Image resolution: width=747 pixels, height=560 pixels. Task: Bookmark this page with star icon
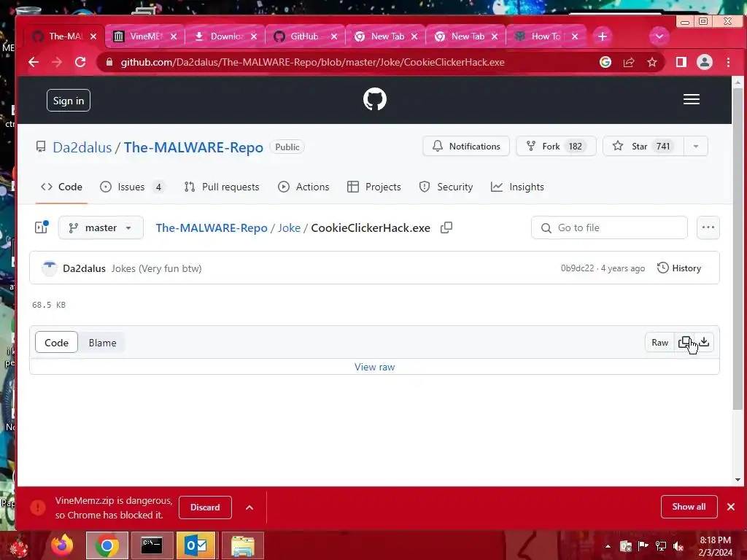[x=651, y=62]
